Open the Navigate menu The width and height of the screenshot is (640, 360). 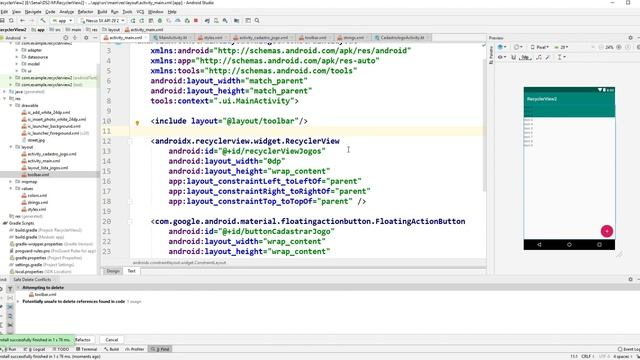[x=33, y=12]
